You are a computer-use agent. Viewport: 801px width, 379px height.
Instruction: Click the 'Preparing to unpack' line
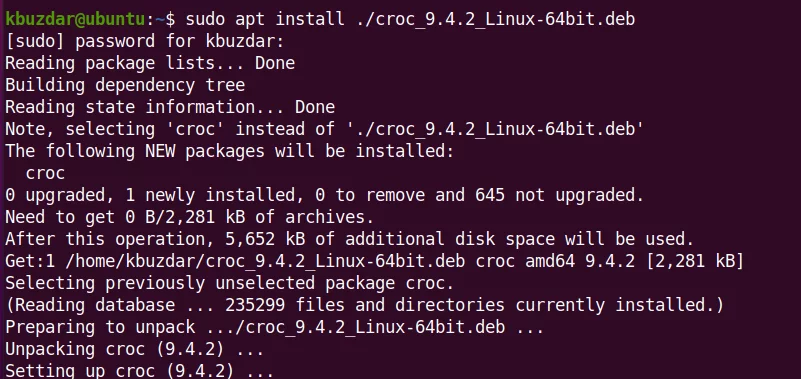(x=274, y=327)
